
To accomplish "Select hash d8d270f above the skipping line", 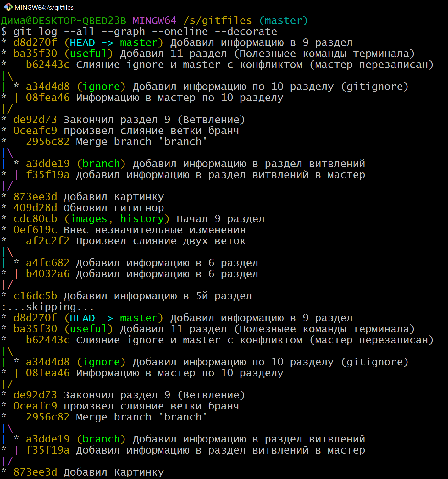I will [35, 42].
